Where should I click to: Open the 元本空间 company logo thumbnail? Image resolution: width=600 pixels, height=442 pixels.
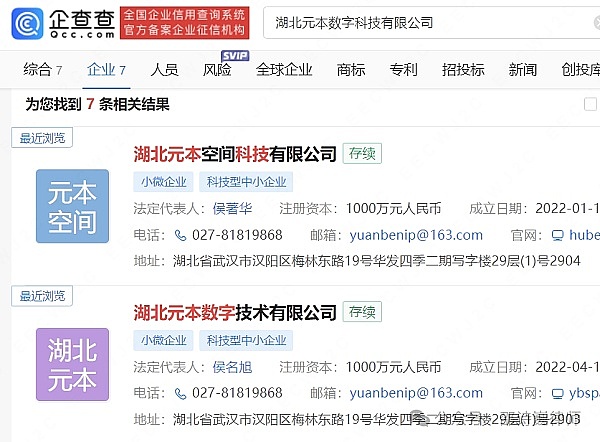pos(72,207)
